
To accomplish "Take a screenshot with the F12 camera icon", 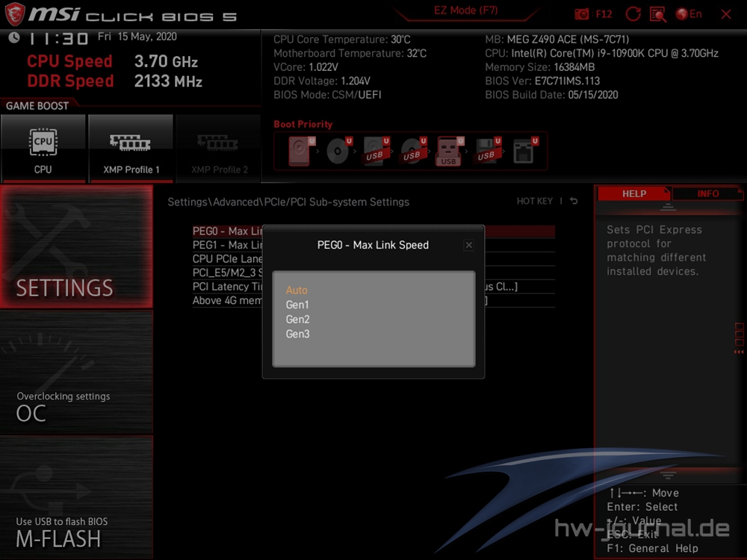I will [582, 14].
